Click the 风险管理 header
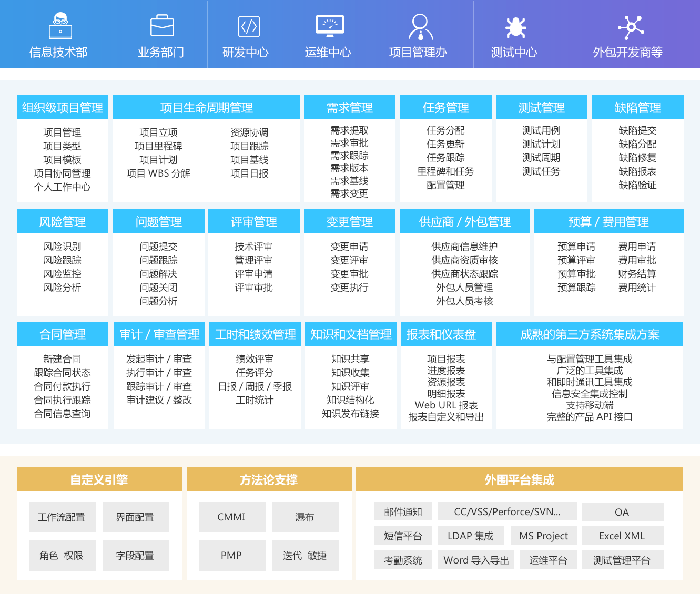The image size is (700, 594). (x=63, y=221)
